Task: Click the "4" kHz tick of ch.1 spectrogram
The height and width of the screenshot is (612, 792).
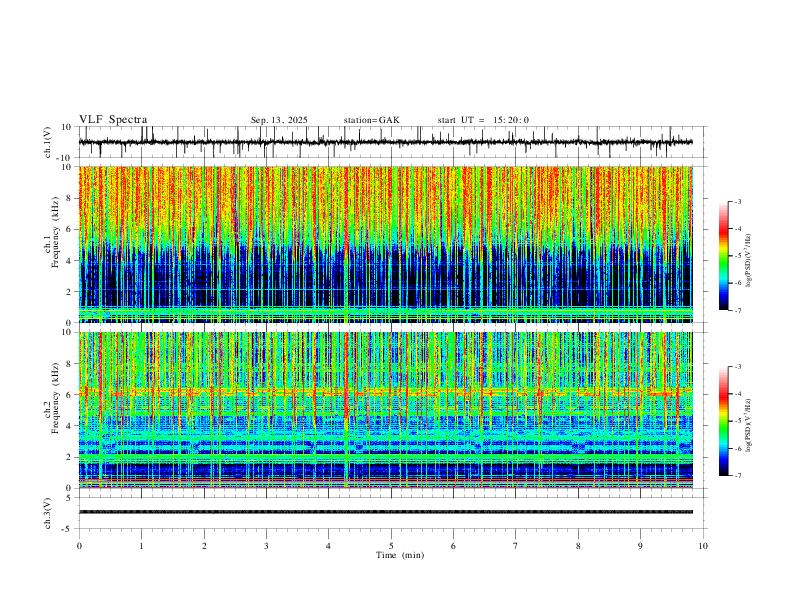Action: tap(69, 261)
